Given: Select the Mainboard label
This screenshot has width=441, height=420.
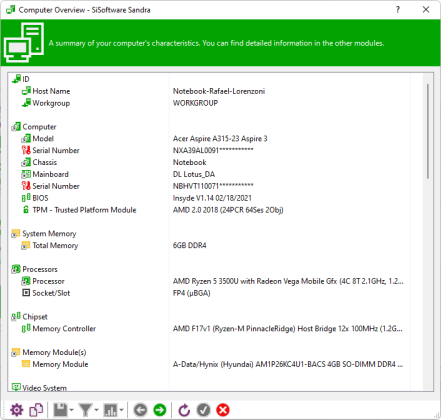Looking at the screenshot, I should click(x=51, y=174).
